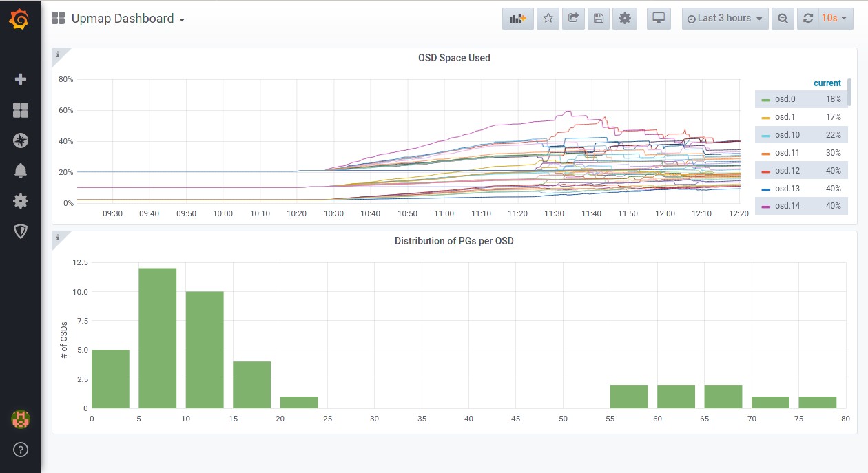This screenshot has height=473, width=868.
Task: Open OSD Space Used panel title menu
Action: point(454,58)
